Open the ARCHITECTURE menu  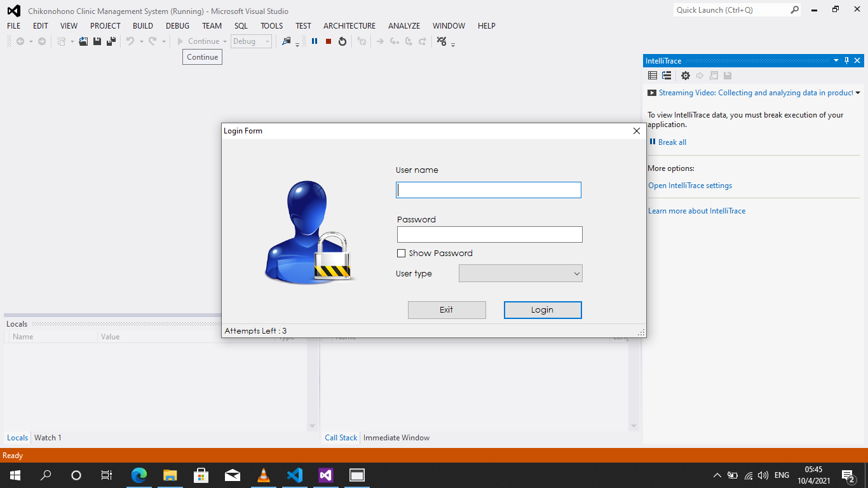tap(349, 26)
